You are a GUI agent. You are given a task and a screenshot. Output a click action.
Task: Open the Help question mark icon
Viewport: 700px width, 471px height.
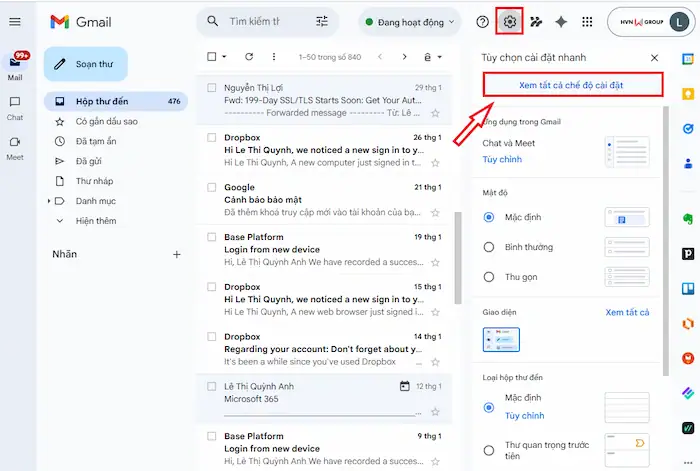(483, 21)
